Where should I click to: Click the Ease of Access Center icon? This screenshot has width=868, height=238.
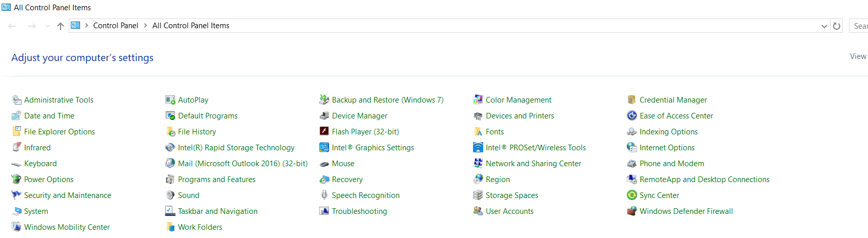click(x=632, y=116)
